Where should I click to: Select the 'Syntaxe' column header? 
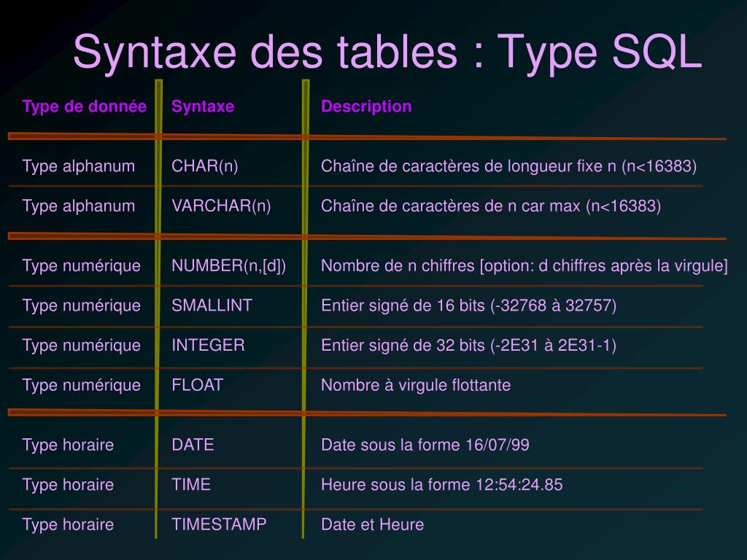pos(203,106)
